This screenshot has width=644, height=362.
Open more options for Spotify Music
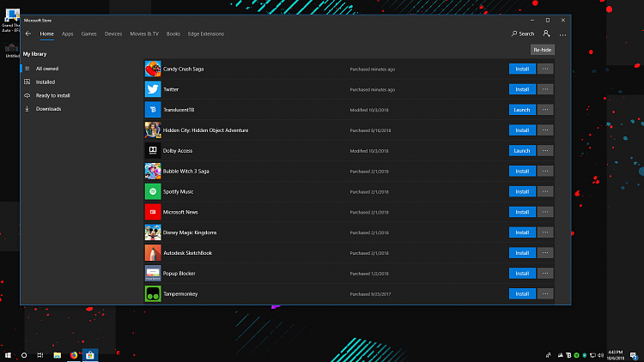[x=545, y=191]
